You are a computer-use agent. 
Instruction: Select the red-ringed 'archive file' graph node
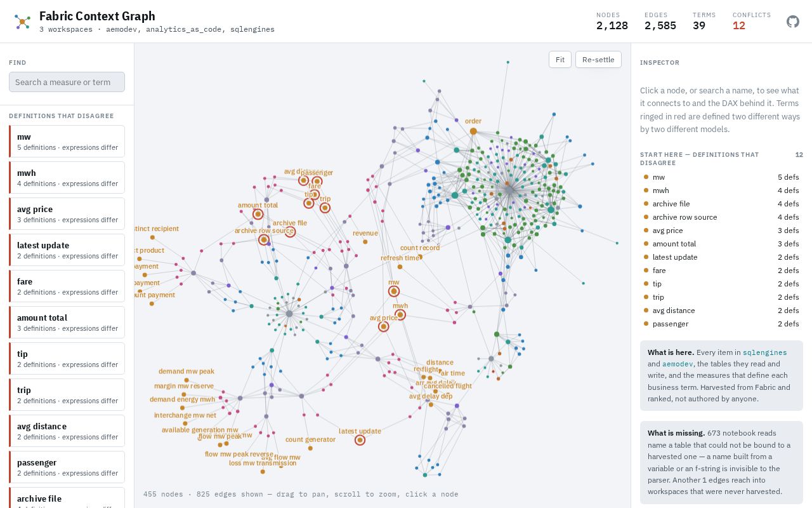pos(290,232)
